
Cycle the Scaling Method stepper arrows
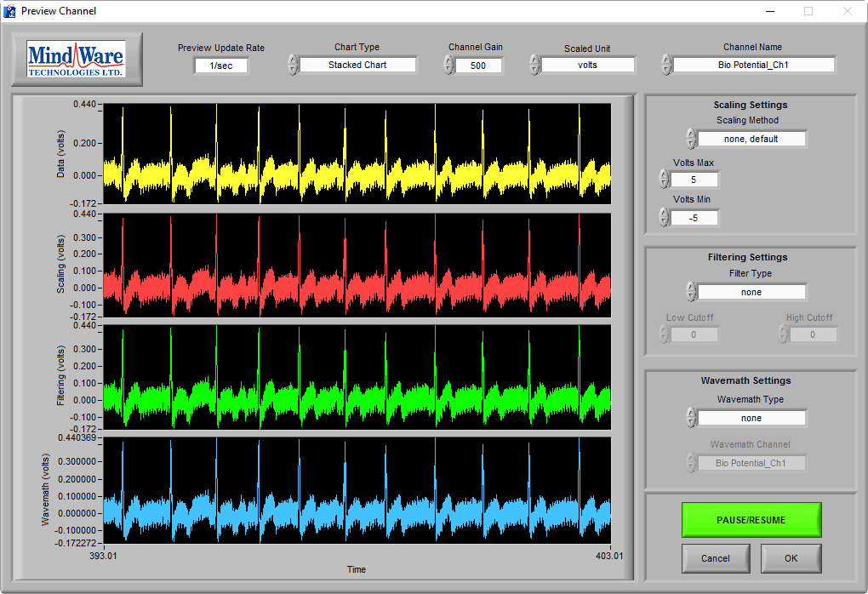pyautogui.click(x=691, y=139)
